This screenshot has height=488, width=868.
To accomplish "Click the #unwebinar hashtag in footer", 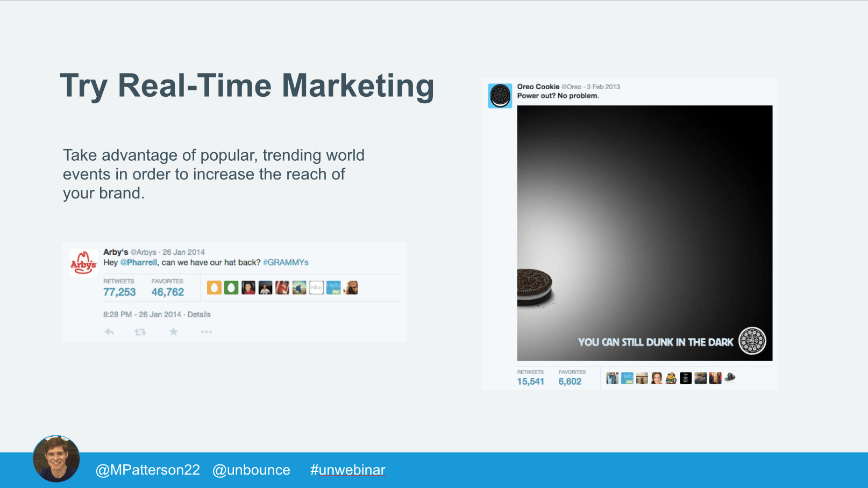I will pos(347,470).
